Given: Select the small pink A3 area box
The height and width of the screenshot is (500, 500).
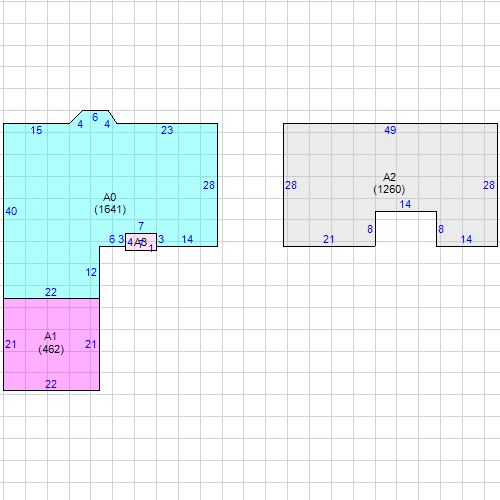Looking at the screenshot, I should tap(141, 242).
